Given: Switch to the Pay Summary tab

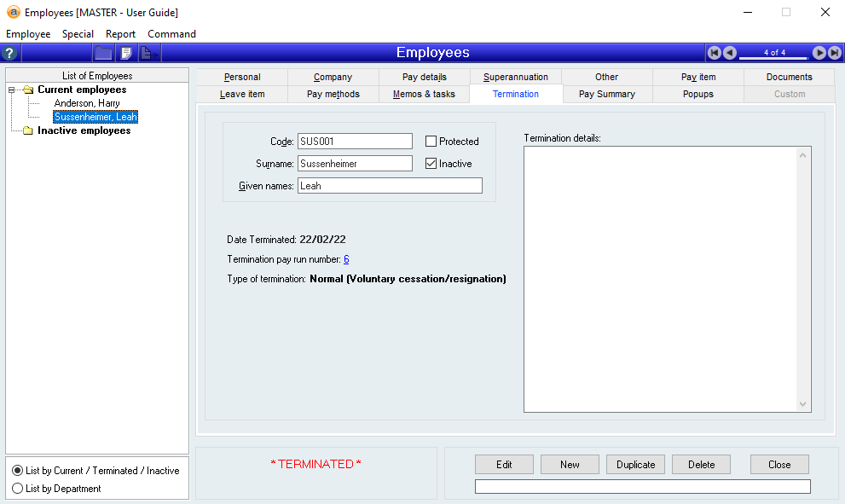Looking at the screenshot, I should pos(606,94).
